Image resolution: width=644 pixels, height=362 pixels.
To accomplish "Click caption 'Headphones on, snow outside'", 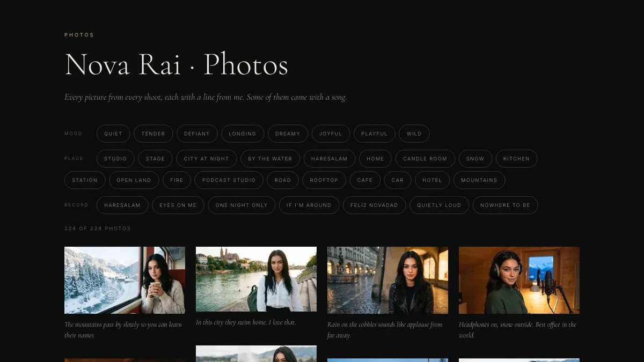I will point(517,330).
